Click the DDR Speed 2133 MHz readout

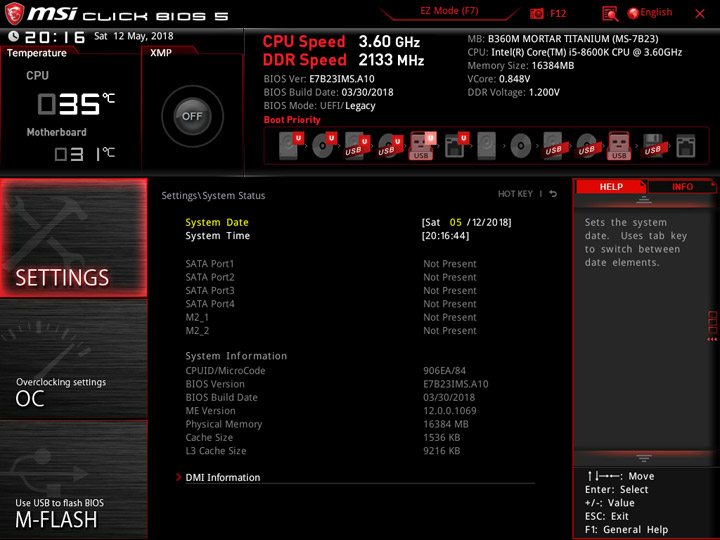[343, 60]
